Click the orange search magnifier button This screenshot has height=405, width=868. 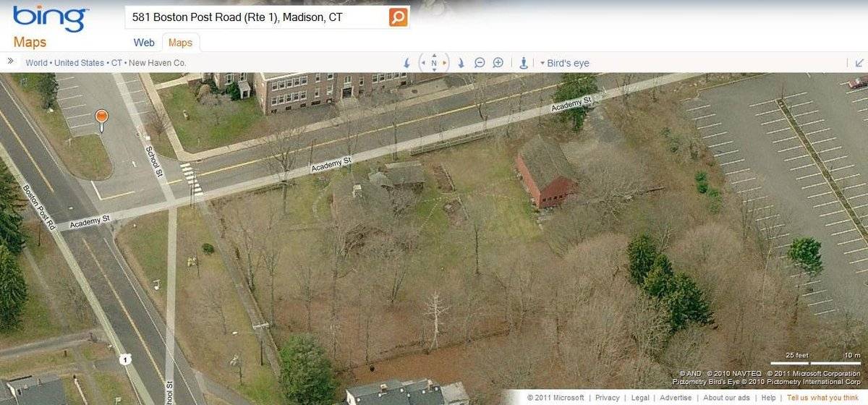coord(399,17)
